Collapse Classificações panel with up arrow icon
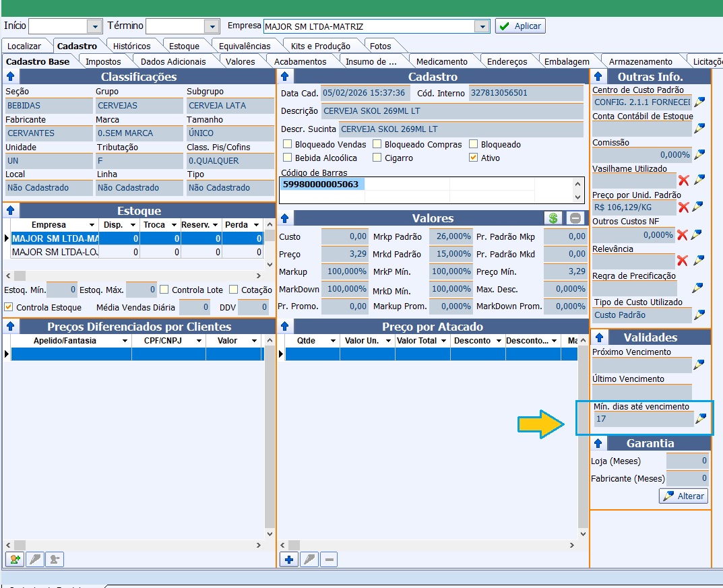This screenshot has width=723, height=588. pos(11,77)
